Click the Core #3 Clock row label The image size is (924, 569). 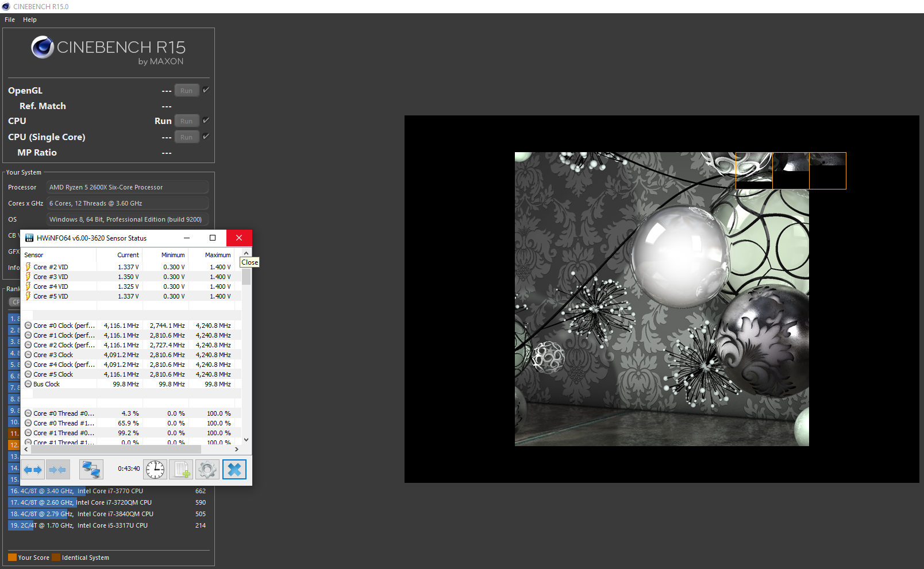(53, 355)
